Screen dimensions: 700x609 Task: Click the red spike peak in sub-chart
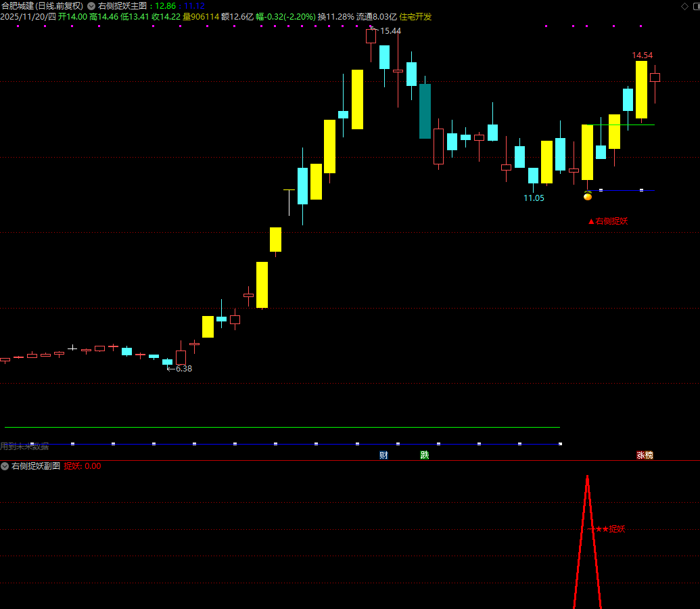pyautogui.click(x=587, y=478)
